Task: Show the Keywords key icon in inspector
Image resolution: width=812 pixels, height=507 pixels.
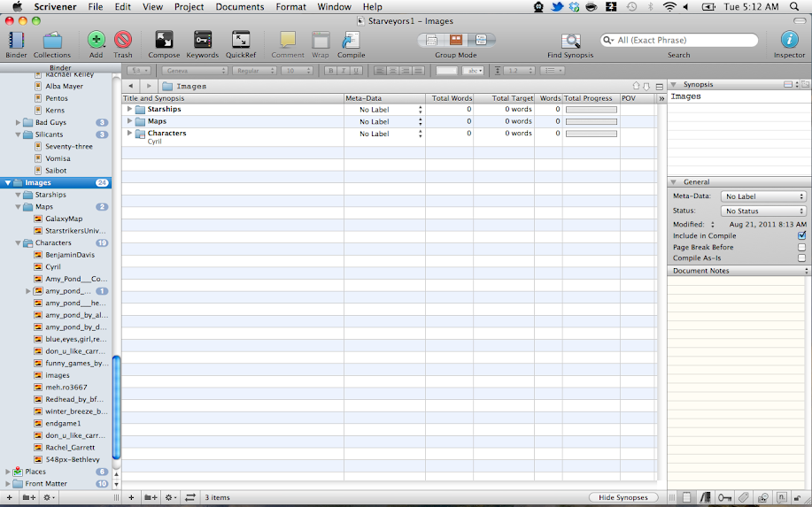Action: coord(724,497)
